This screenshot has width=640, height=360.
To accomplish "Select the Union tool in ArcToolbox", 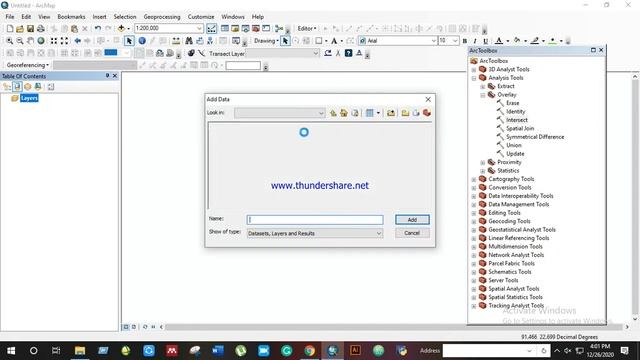I will [x=514, y=145].
